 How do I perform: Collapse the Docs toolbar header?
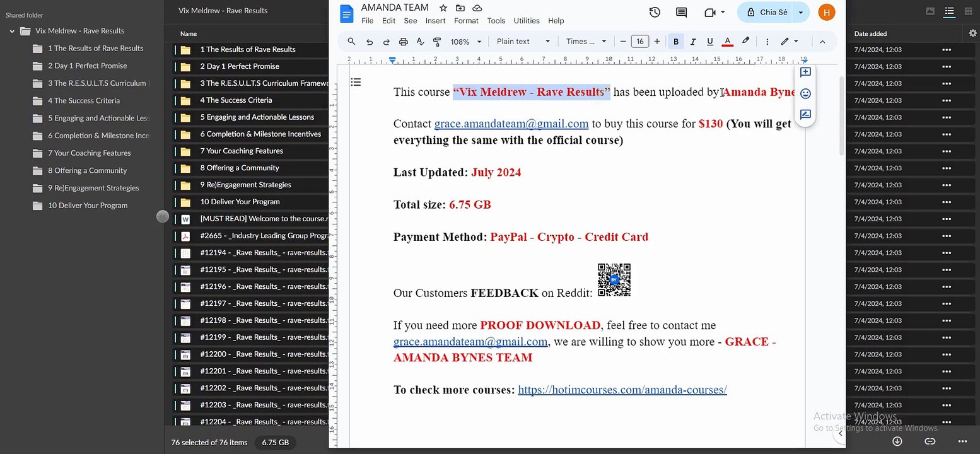tap(822, 42)
